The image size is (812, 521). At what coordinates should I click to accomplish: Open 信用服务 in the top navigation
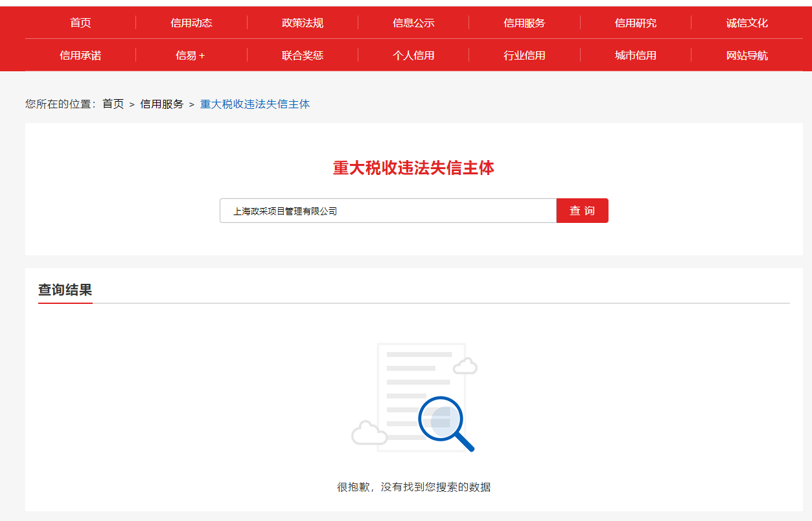tap(524, 23)
